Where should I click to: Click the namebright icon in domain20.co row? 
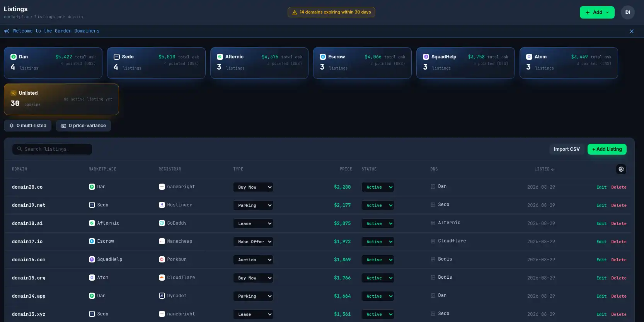pos(162,187)
